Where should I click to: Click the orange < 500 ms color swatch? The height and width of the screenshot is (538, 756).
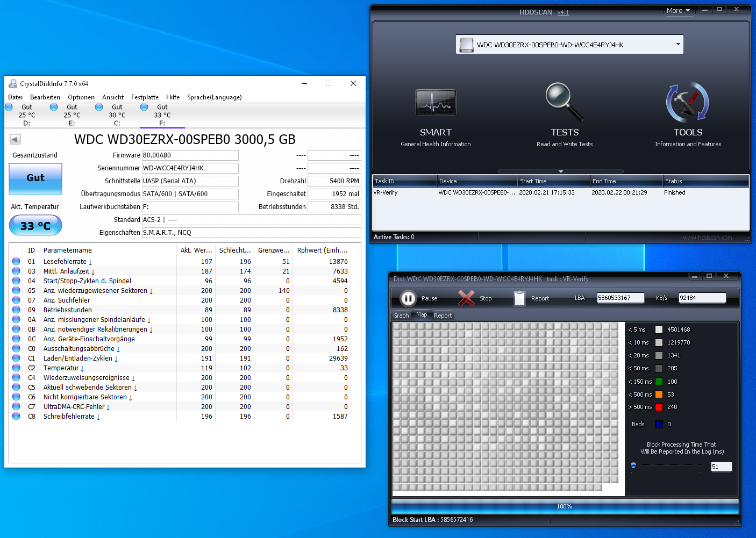coord(659,394)
